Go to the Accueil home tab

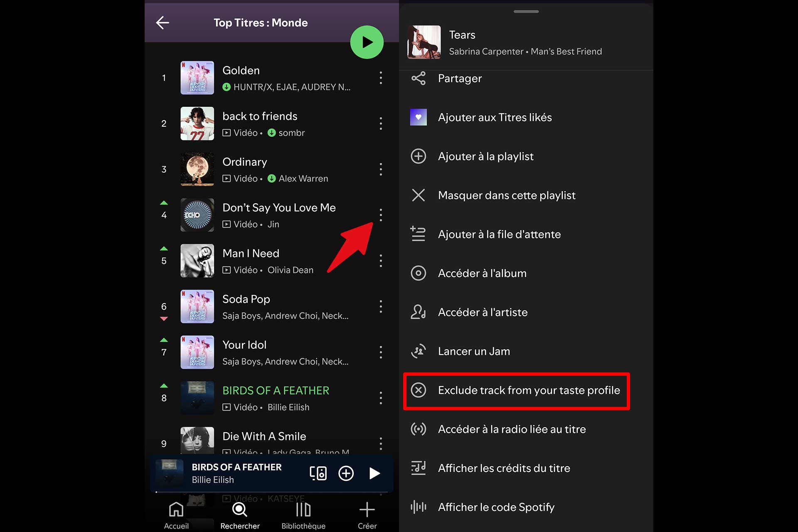[176, 515]
